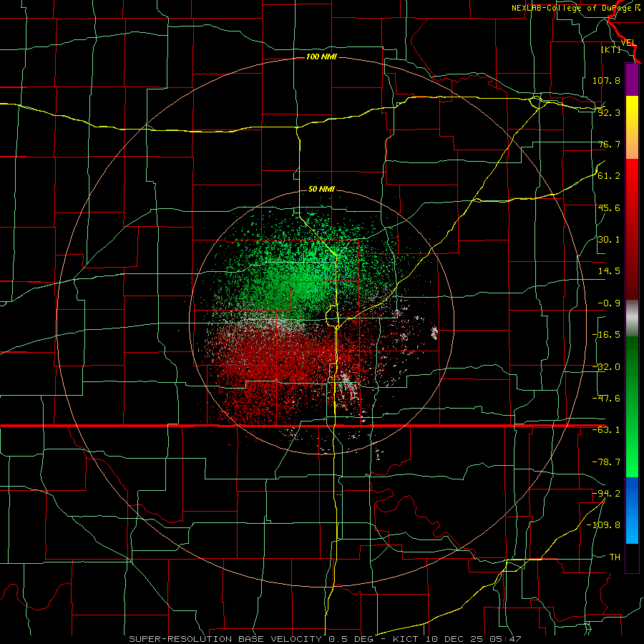This screenshot has width=644, height=644.
Task: Click the purple segment of the color bar
Action: 632,80
